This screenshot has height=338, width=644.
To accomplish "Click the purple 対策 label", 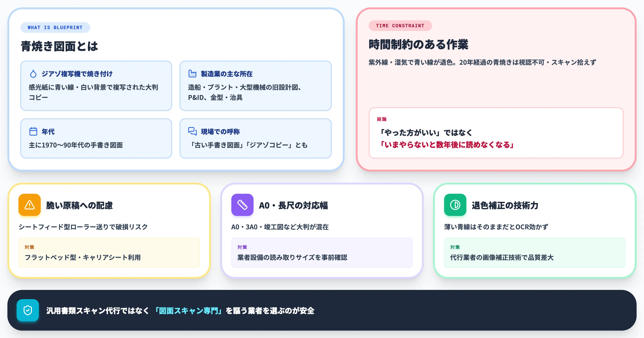I will coord(242,247).
